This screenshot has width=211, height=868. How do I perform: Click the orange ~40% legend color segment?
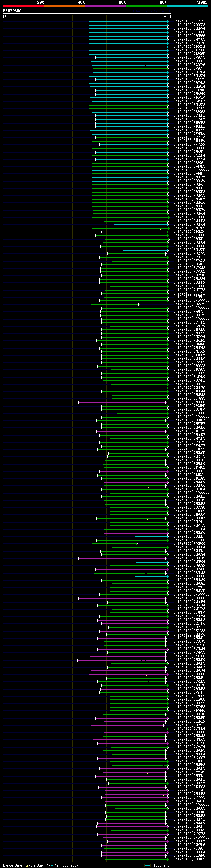click(x=65, y=6)
